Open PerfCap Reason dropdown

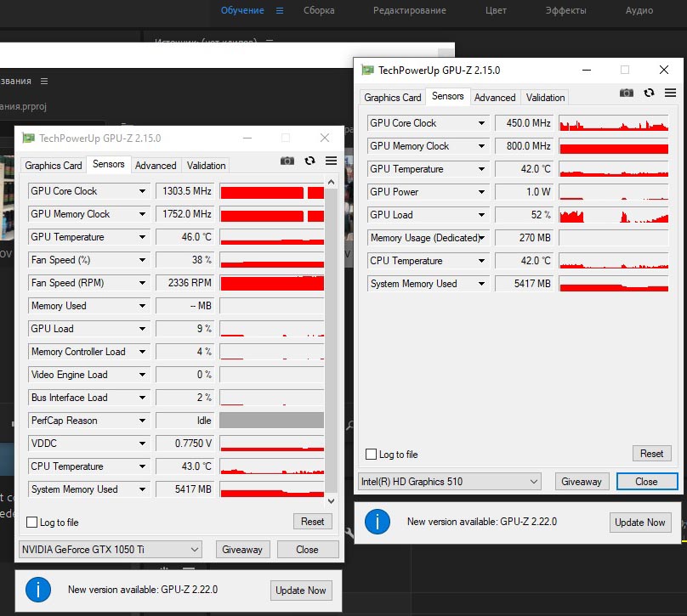click(x=142, y=421)
